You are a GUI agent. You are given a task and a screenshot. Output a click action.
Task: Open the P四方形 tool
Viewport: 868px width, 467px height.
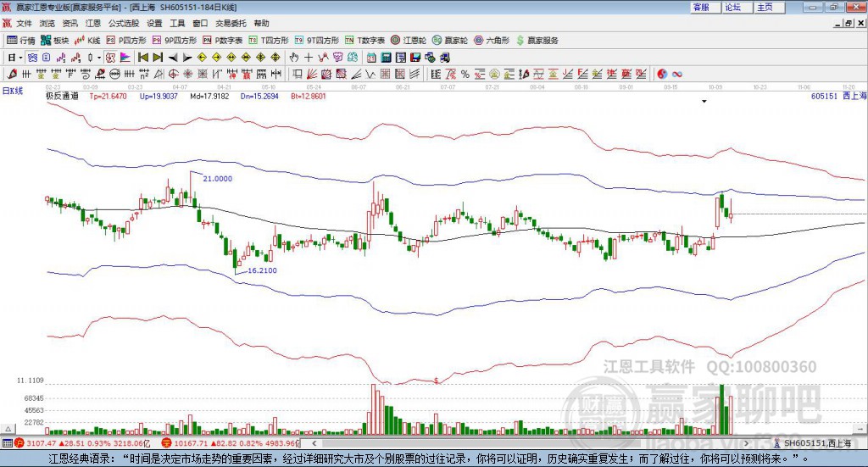pyautogui.click(x=125, y=41)
